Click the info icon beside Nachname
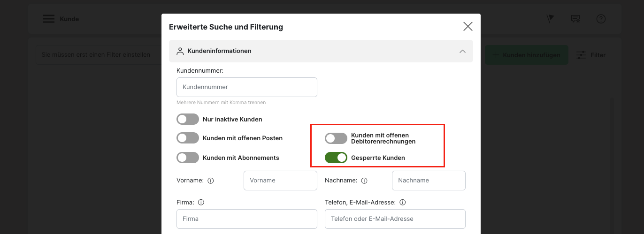 click(x=364, y=181)
